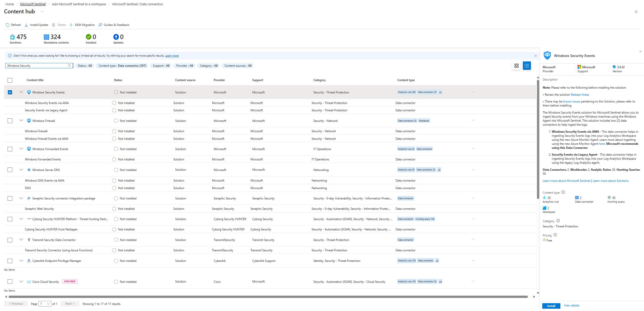Dismiss the limited results info banner
644x311 pixels.
pyautogui.click(x=535, y=56)
